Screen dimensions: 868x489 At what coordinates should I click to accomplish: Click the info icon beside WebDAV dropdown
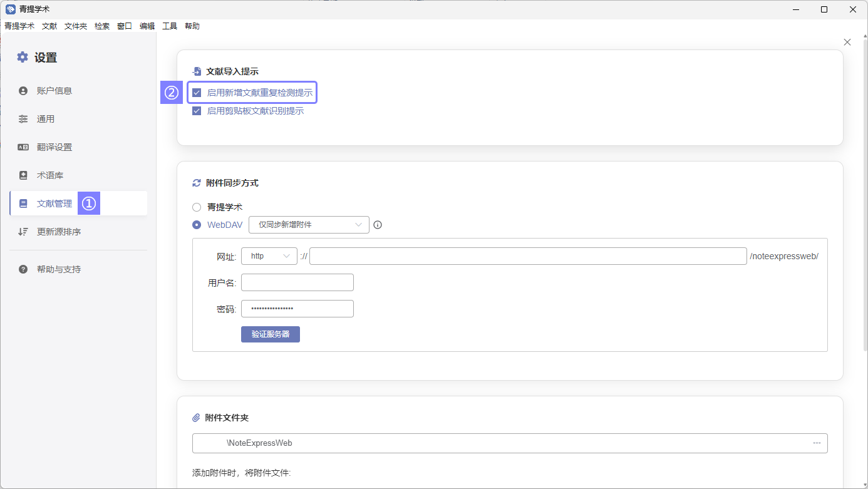click(378, 225)
